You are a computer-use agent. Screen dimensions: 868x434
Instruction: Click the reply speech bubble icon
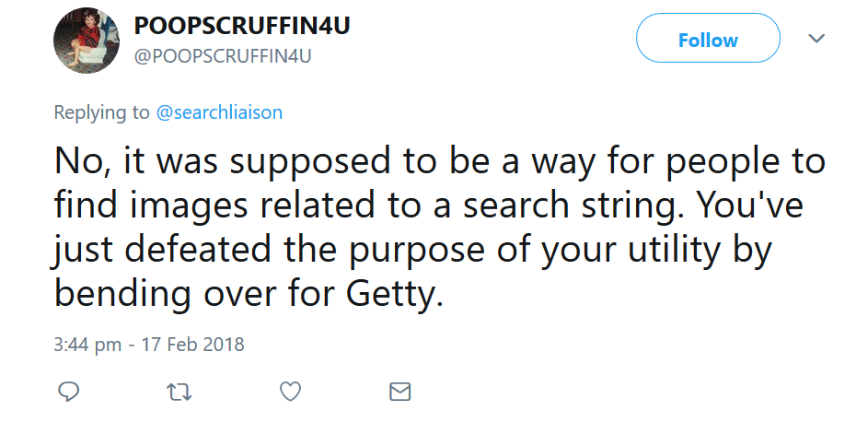point(69,392)
